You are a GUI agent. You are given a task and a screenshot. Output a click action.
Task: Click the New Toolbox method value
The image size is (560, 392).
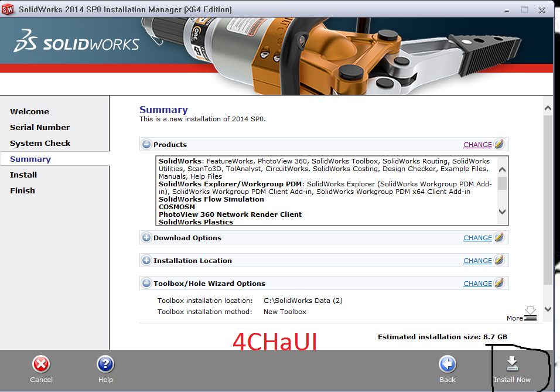(x=285, y=312)
